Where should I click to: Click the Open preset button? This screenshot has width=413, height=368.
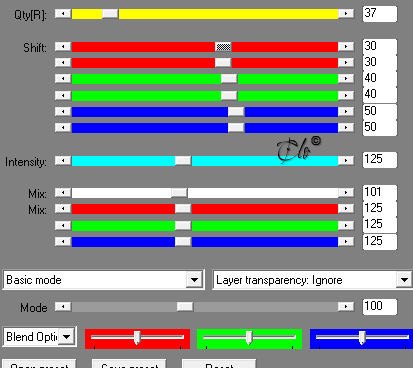point(39,364)
